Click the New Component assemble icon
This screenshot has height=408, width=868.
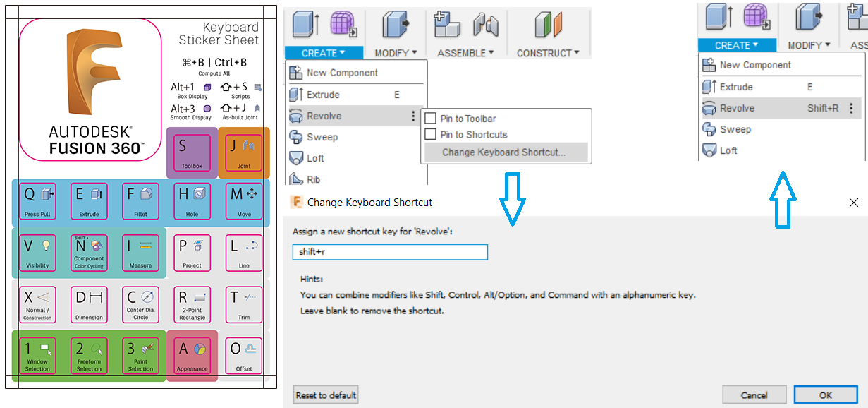tap(447, 25)
